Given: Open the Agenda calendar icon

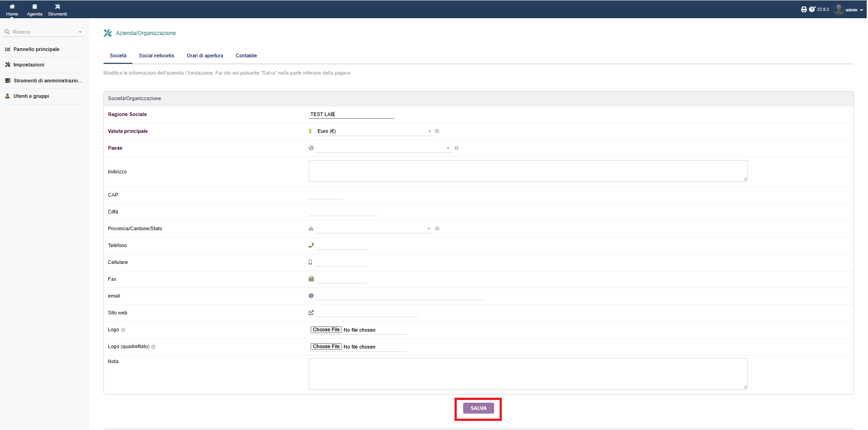Looking at the screenshot, I should coord(35,7).
